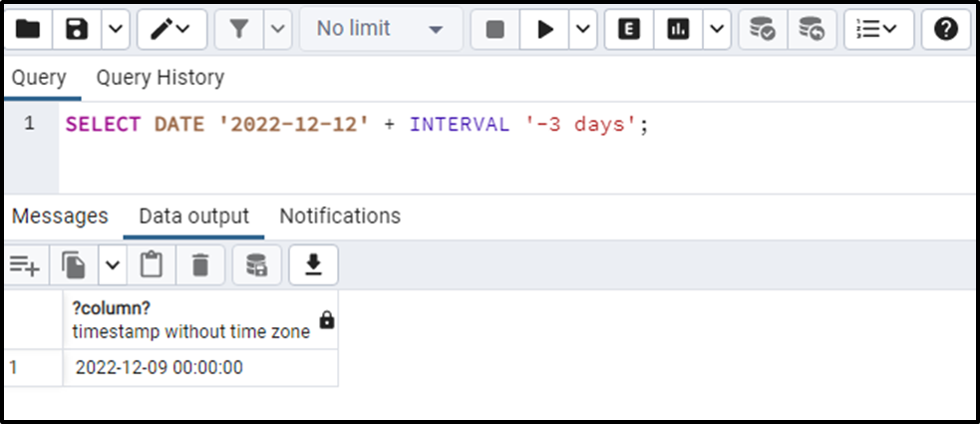Click the Explain Analyze chart icon
The width and height of the screenshot is (980, 424).
click(x=678, y=29)
